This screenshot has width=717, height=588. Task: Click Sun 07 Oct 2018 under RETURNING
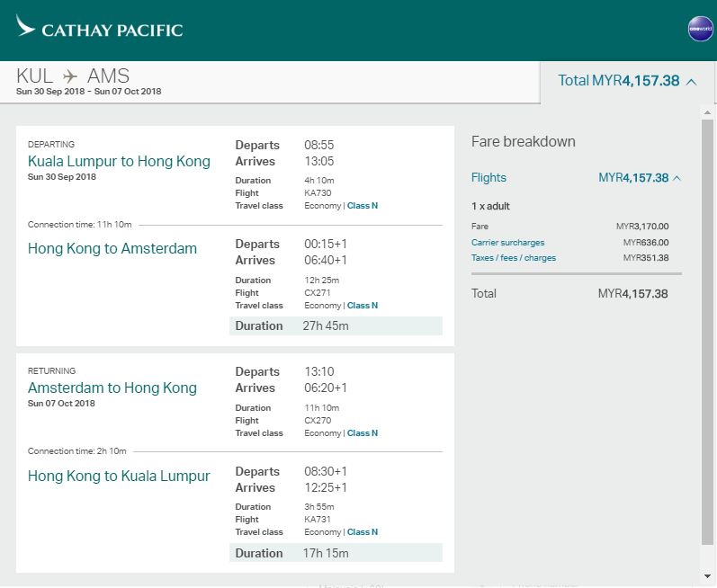61,404
